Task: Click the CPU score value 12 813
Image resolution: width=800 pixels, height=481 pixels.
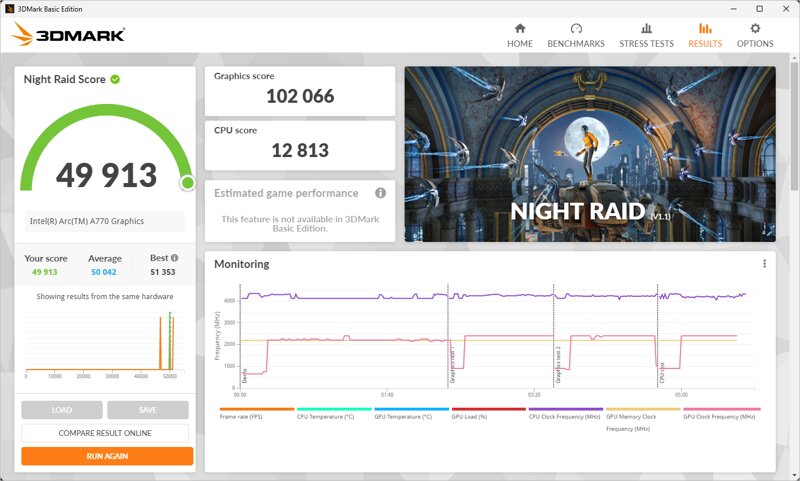Action: 300,150
